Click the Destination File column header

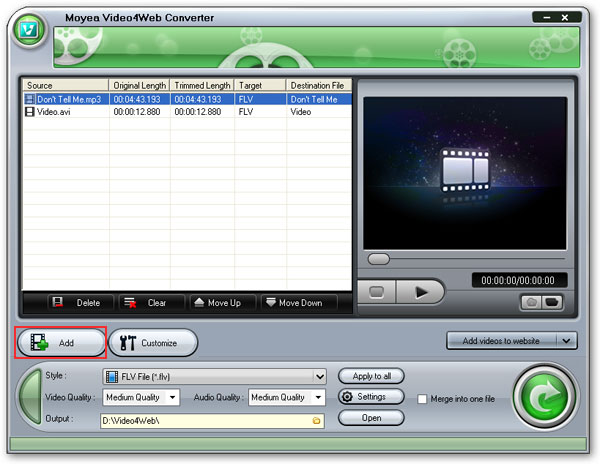pyautogui.click(x=319, y=85)
